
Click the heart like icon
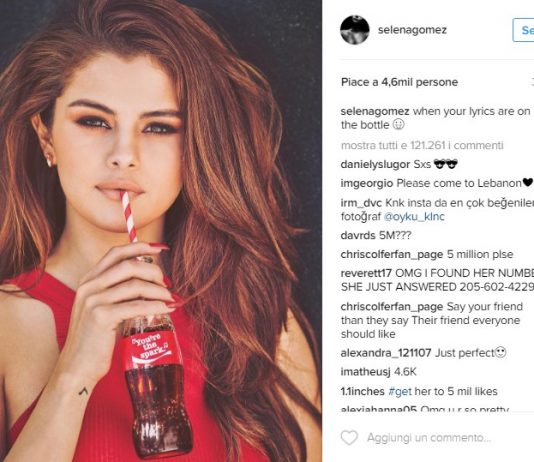349,437
